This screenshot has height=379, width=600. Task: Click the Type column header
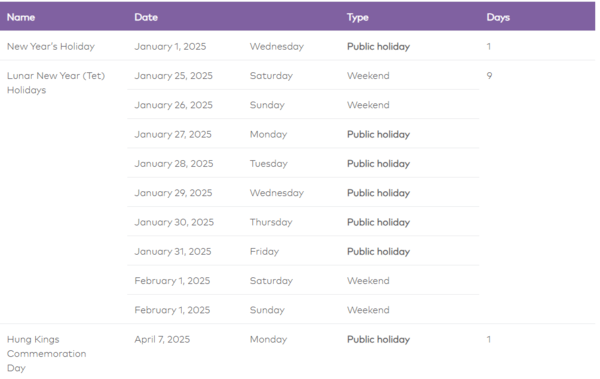[x=357, y=17]
